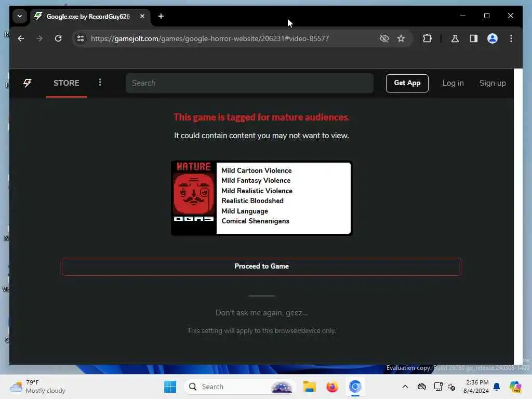Open File Explorer from taskbar
532x399 pixels.
coord(310,387)
